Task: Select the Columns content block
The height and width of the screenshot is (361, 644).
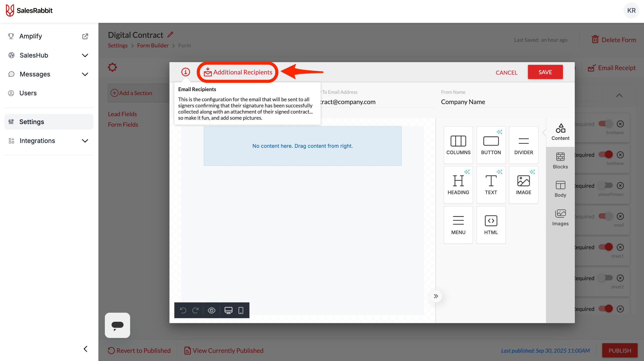Action: [x=458, y=145]
